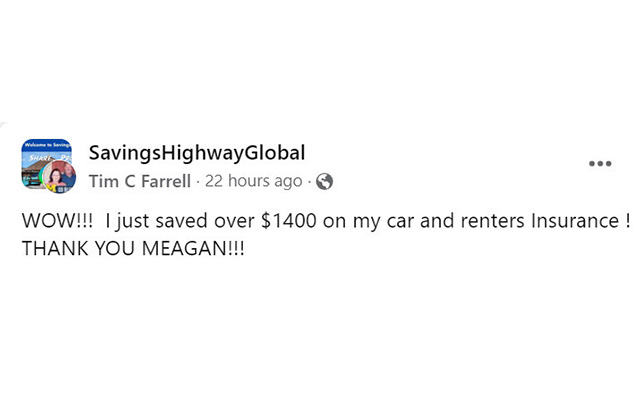Click the "Welcome to Savings" banner in thumbnail
This screenshot has height=398, width=633.
pyautogui.click(x=46, y=145)
